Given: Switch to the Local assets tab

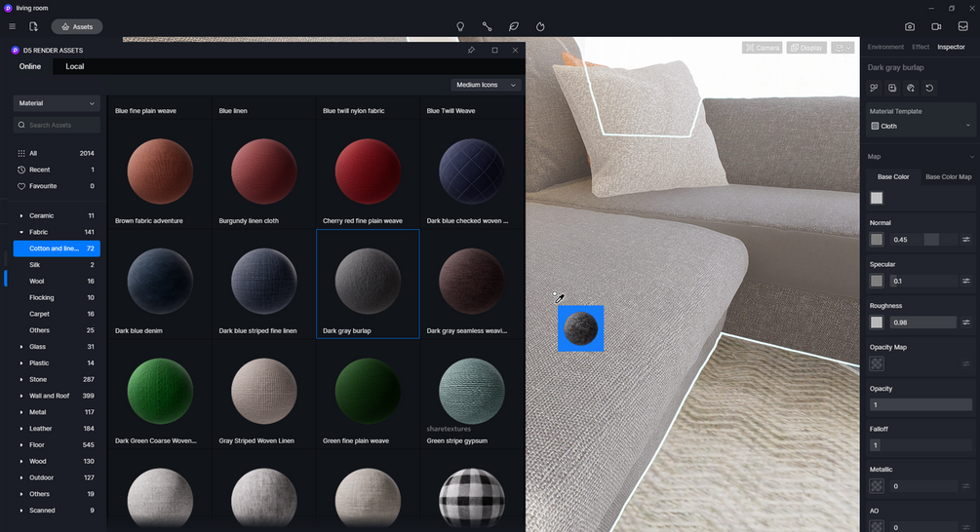Looking at the screenshot, I should [75, 66].
